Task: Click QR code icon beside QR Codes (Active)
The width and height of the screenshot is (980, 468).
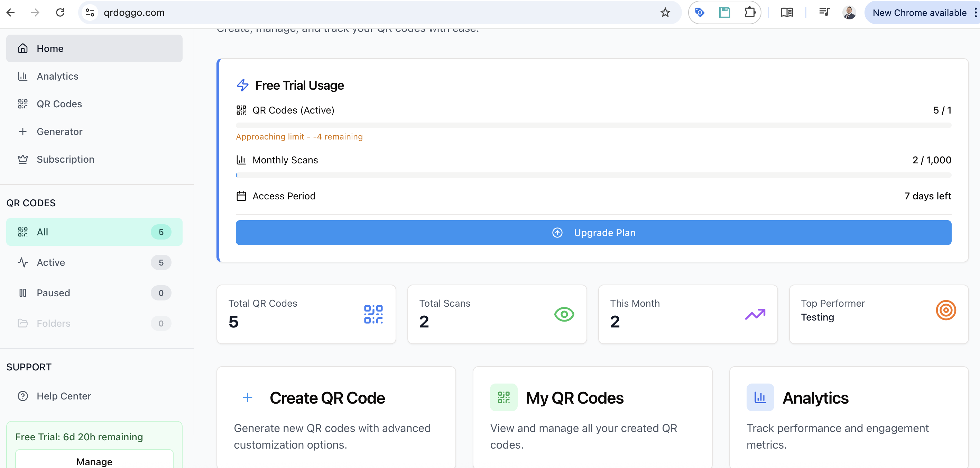Action: 241,110
